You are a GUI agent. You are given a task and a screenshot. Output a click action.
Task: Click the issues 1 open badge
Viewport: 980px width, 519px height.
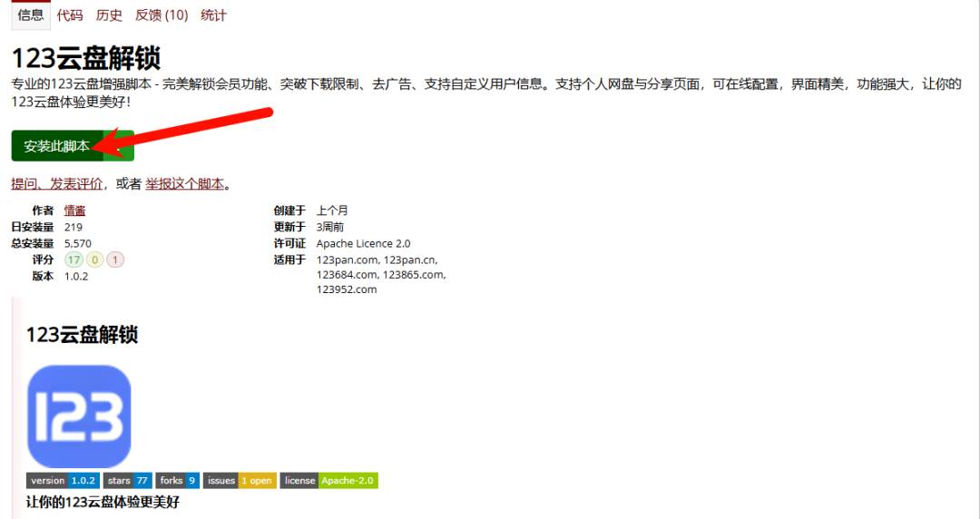pyautogui.click(x=240, y=480)
